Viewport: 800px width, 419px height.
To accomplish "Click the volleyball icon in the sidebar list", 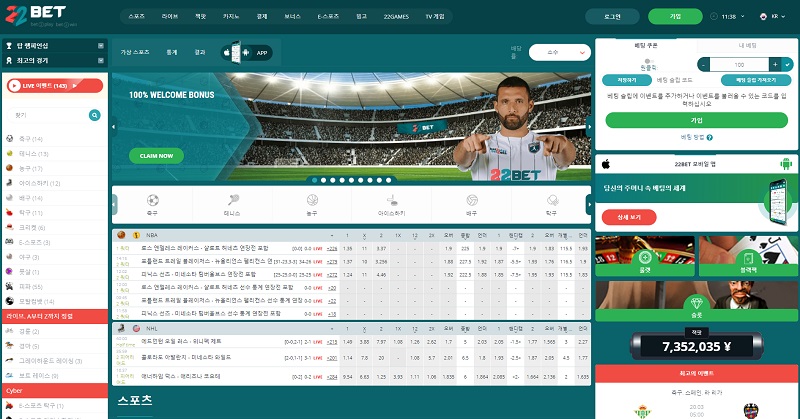I will [x=10, y=198].
